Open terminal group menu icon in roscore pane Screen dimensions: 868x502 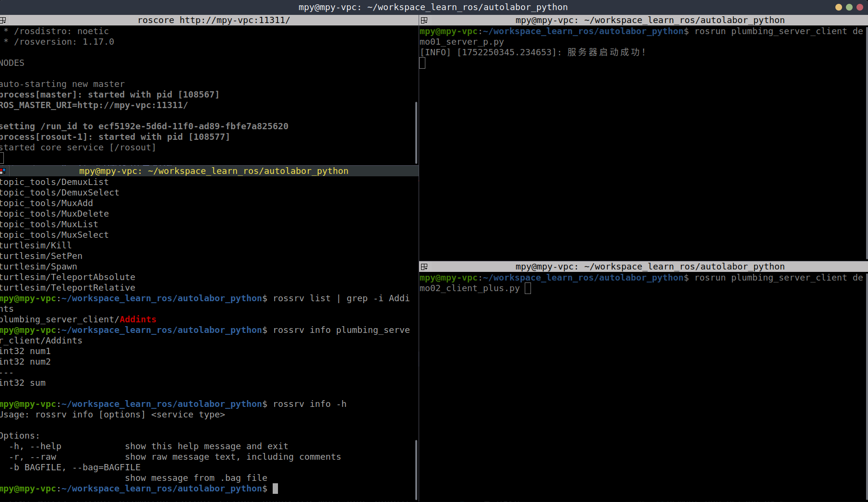pos(3,20)
